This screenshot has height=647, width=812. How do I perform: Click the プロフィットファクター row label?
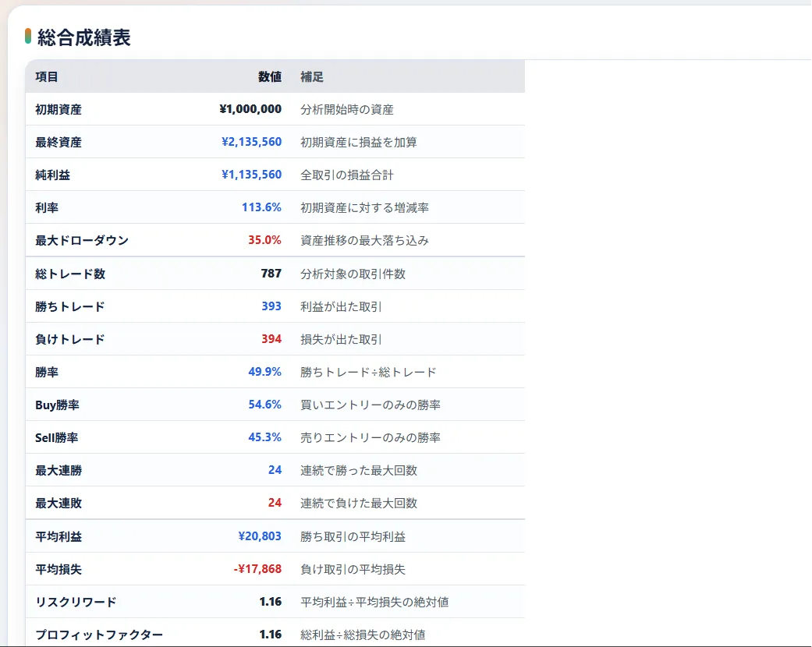tap(99, 635)
